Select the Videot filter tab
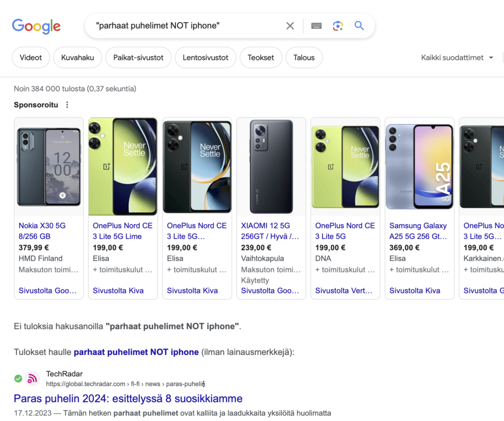The image size is (504, 421). 31,58
